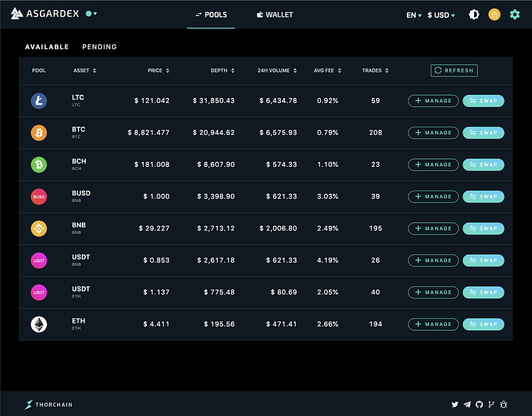The height and width of the screenshot is (416, 532).
Task: Manage the BCH pool
Action: [x=433, y=164]
